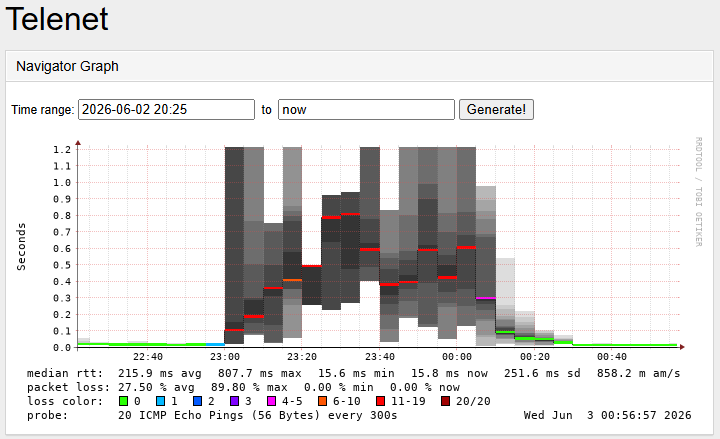Click the 807.7 ms max rtt value

point(259,373)
